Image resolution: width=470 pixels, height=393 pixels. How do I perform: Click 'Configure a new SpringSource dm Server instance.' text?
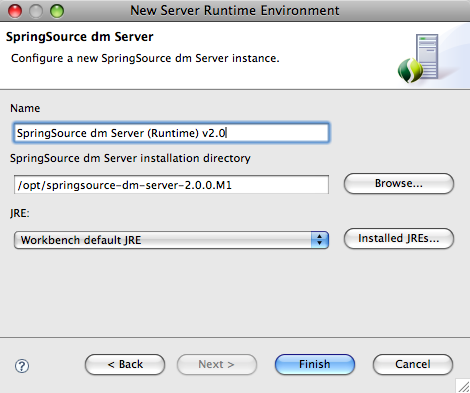click(x=145, y=58)
